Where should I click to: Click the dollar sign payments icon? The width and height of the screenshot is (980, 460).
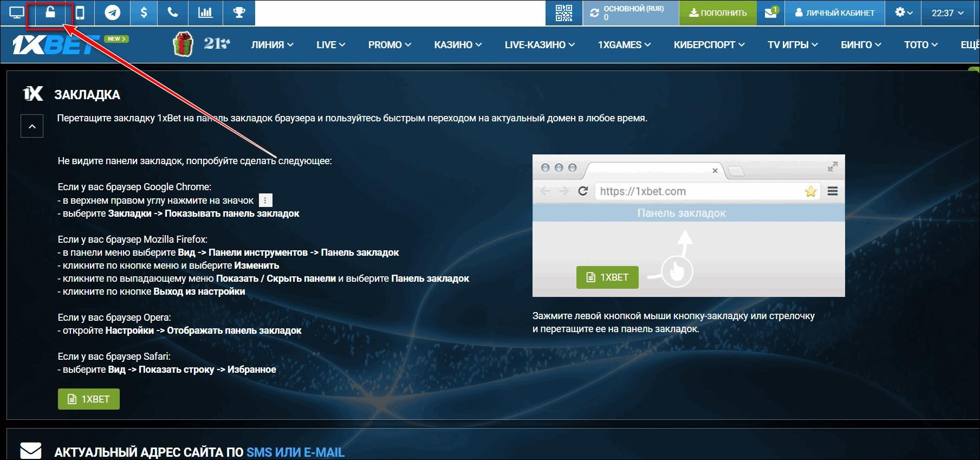pos(144,12)
